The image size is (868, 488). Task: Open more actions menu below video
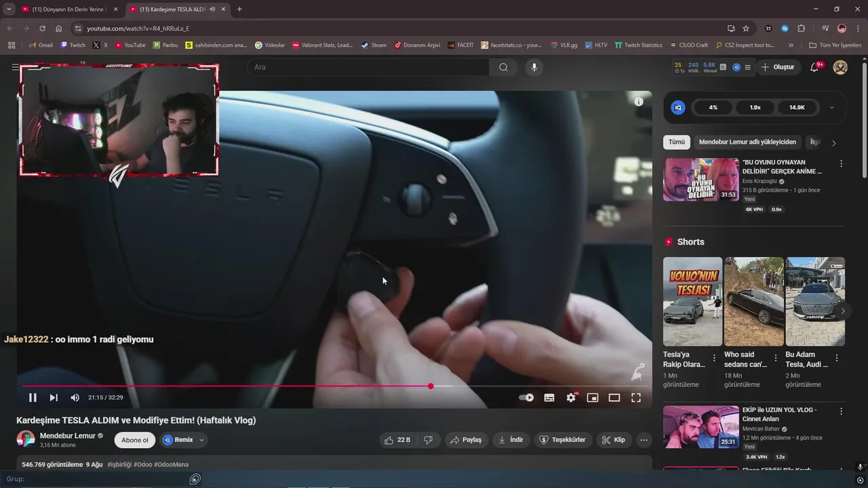(644, 440)
